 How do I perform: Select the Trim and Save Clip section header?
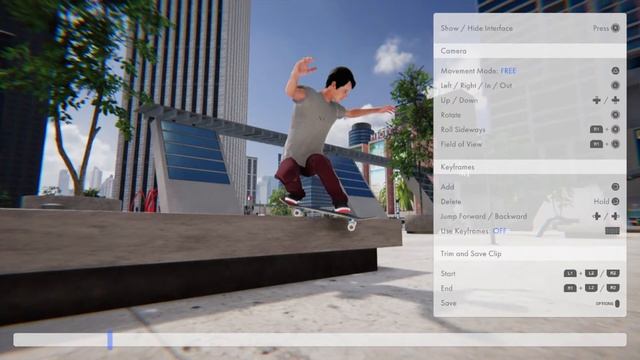click(530, 253)
